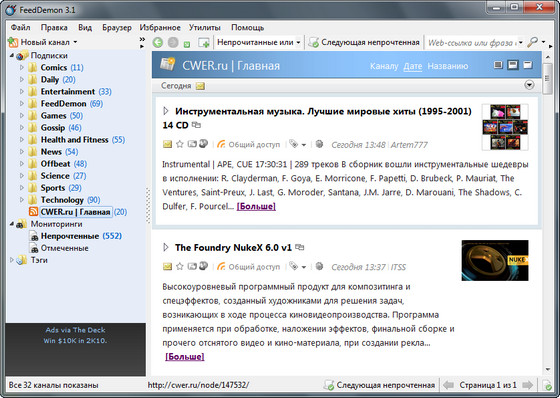Open the Непрочитанные или filter dropdown
Image resolution: width=560 pixels, height=398 pixels.
click(259, 42)
